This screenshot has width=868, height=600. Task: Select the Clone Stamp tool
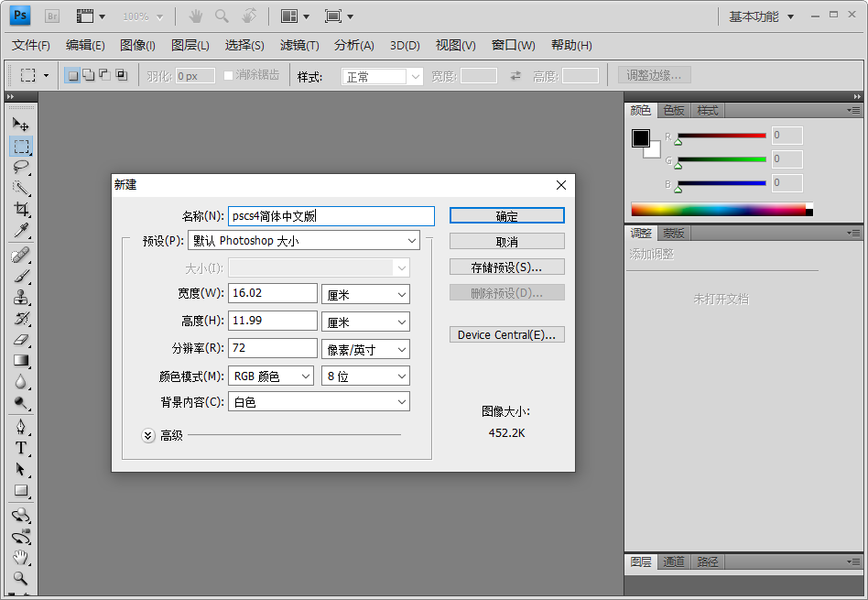click(21, 297)
